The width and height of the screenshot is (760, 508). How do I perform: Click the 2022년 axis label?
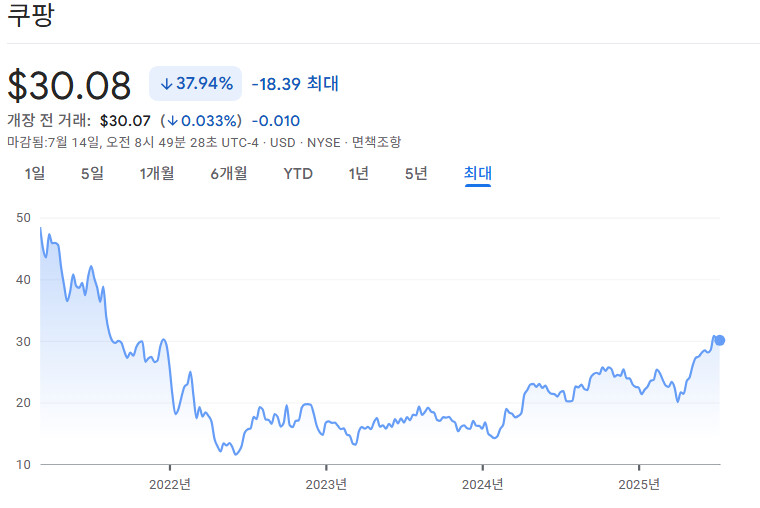pos(170,484)
